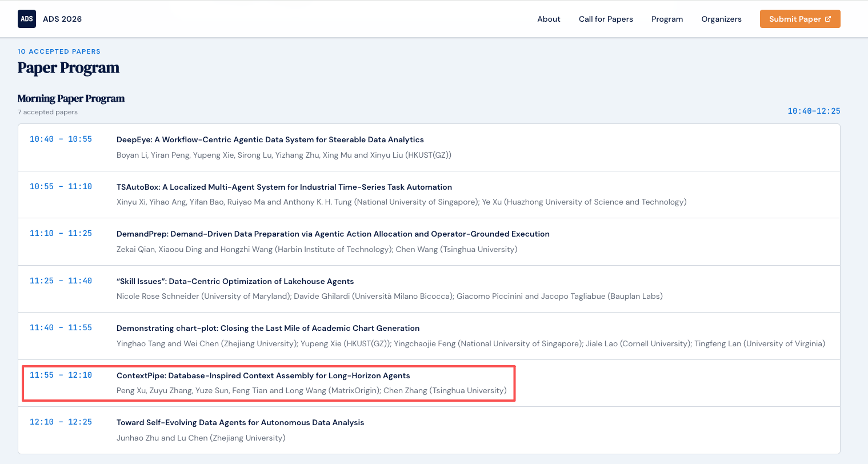The height and width of the screenshot is (464, 868).
Task: Click the authors line starting with Yinghao Tang
Action: click(471, 343)
